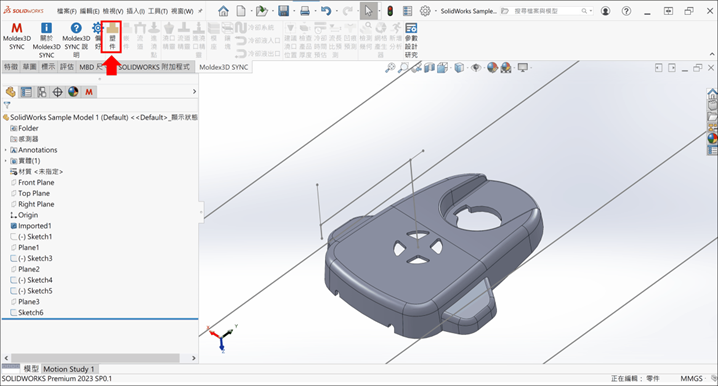
Task: Open the 偏好 preferences gear button
Action: pyautogui.click(x=97, y=37)
